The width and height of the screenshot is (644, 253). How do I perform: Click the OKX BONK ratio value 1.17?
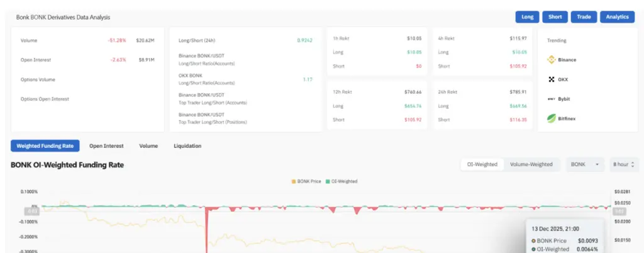[308, 79]
